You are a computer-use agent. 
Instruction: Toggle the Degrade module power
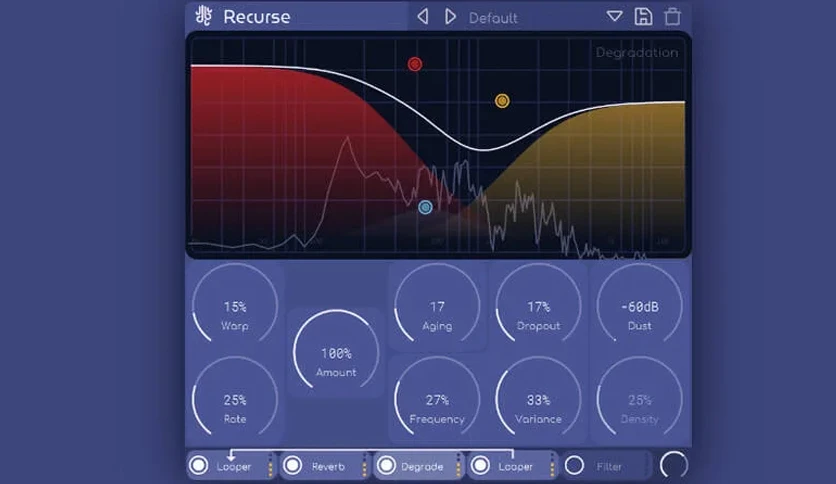387,465
